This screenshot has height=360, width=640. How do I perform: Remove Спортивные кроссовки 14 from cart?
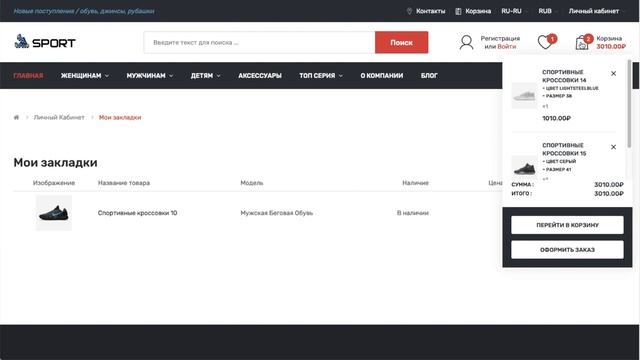coord(613,73)
